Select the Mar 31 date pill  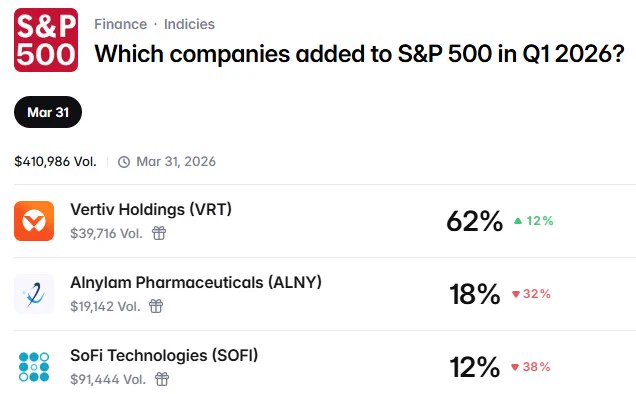click(x=48, y=112)
